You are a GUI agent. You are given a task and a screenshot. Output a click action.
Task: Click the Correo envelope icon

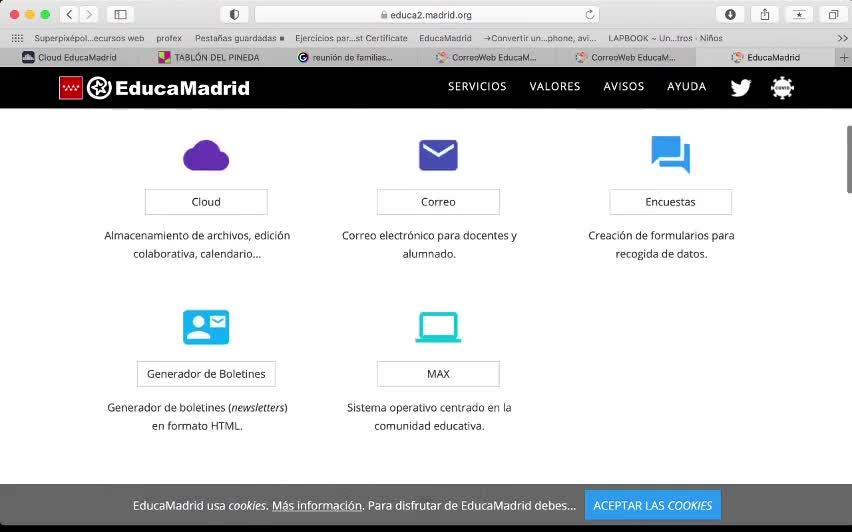pos(438,155)
